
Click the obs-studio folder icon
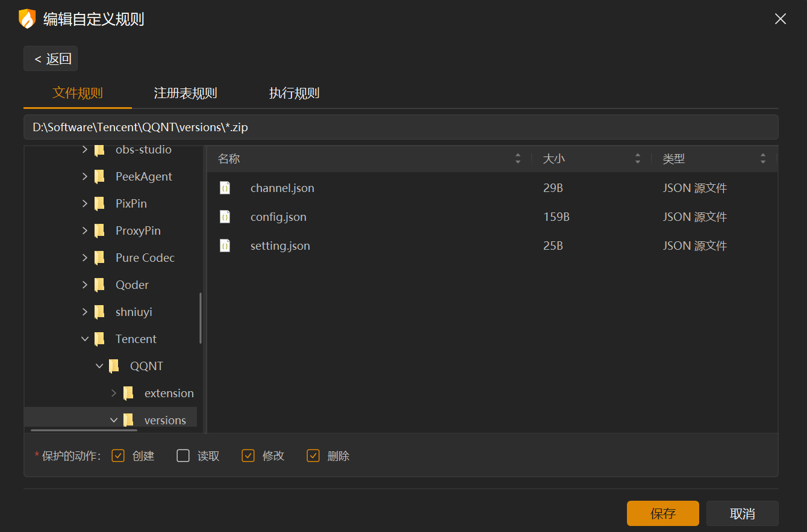(x=99, y=149)
